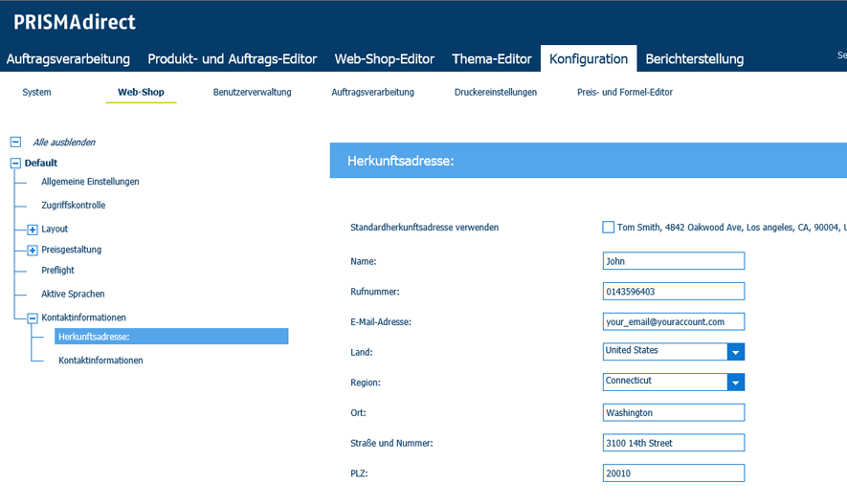
Task: Select Zugriffskontrolle in the tree
Action: [74, 206]
